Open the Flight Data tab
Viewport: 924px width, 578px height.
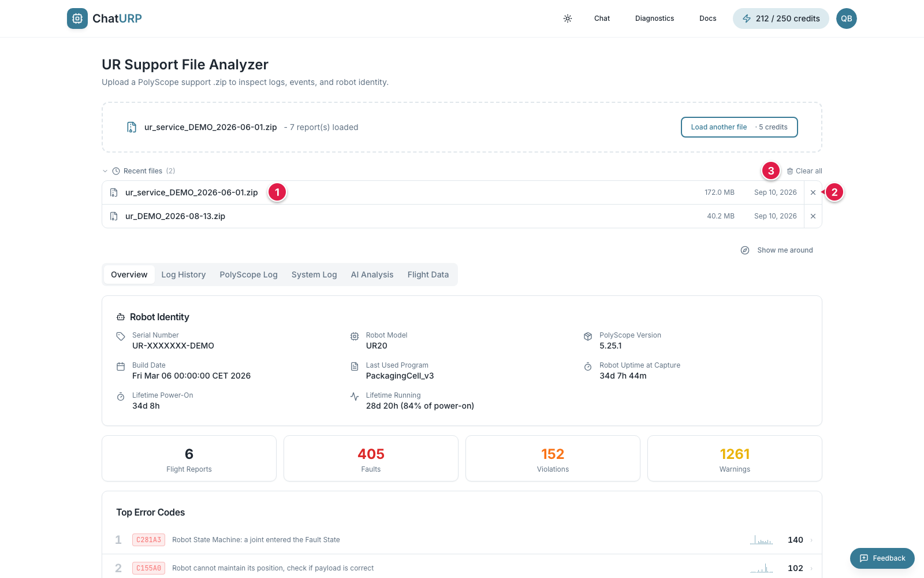(428, 275)
